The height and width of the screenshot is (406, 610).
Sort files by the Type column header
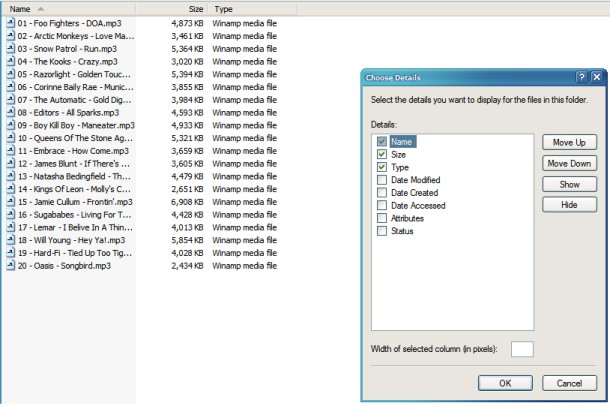point(252,9)
